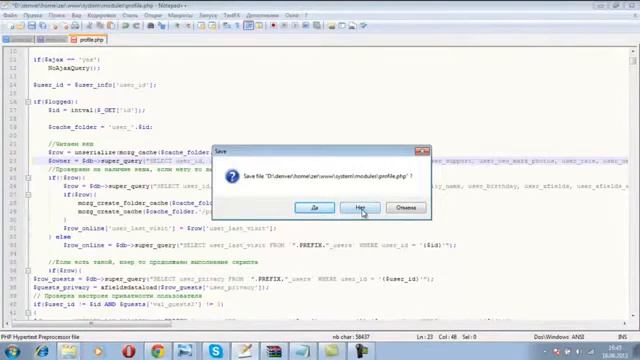The height and width of the screenshot is (360, 640).
Task: Click the Save Recorded Macro icon
Action: [316, 26]
